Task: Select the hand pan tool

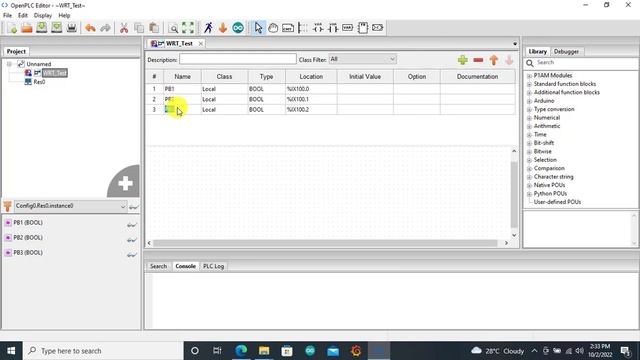Action: point(273,28)
